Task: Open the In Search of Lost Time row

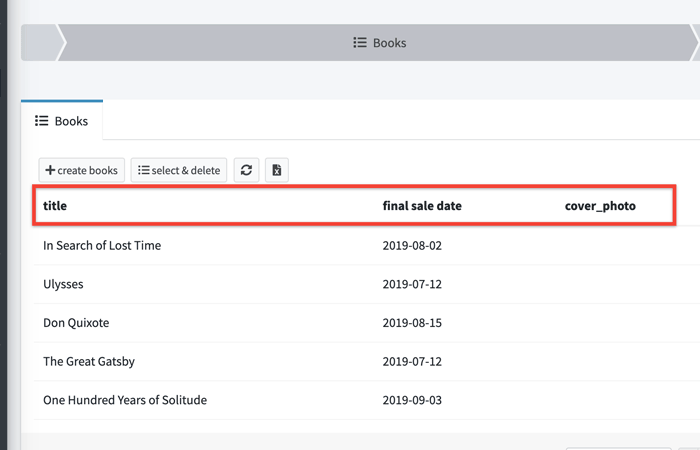Action: point(102,245)
